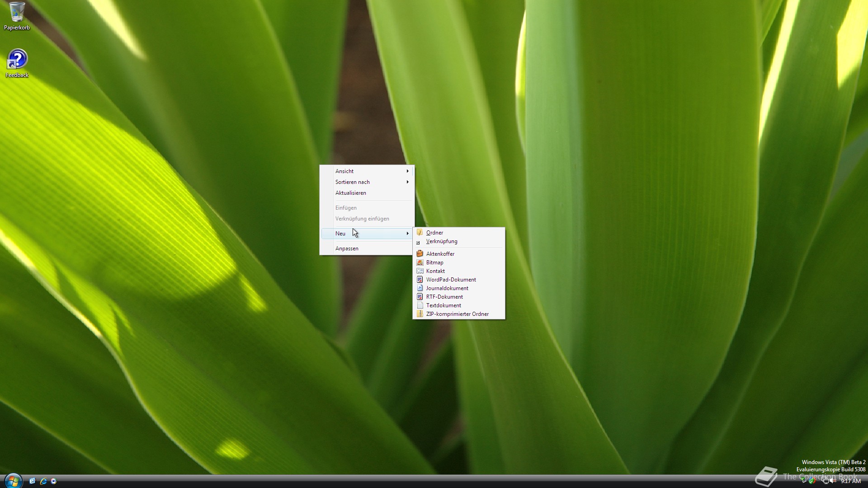Viewport: 868px width, 488px height.
Task: Create a new Ordner
Action: [434, 233]
